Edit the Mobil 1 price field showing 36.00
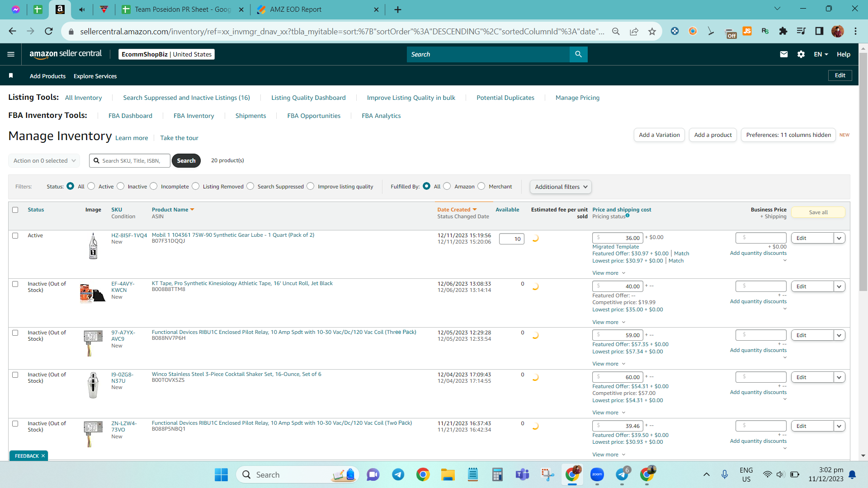The height and width of the screenshot is (488, 868). (x=618, y=238)
